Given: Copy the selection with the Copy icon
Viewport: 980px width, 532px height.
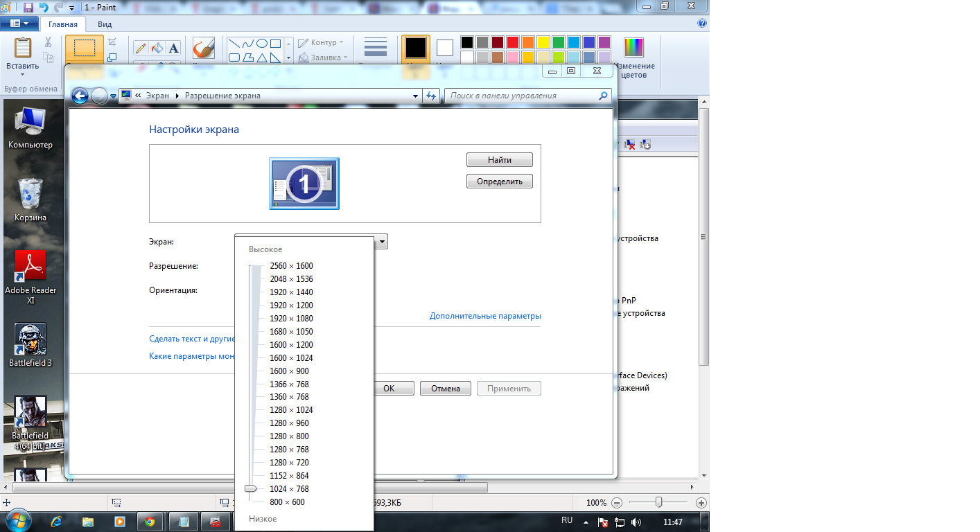Looking at the screenshot, I should point(48,57).
